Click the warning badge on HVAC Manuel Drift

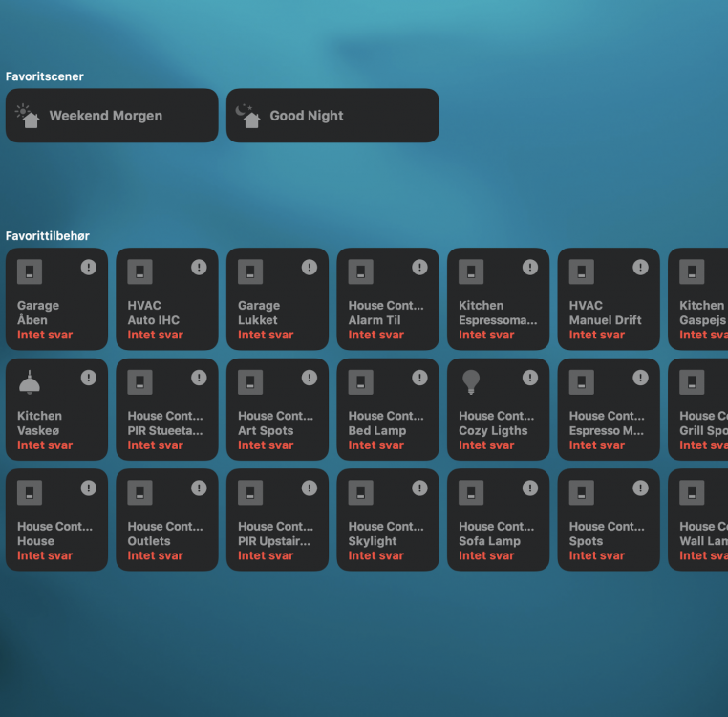click(x=640, y=268)
